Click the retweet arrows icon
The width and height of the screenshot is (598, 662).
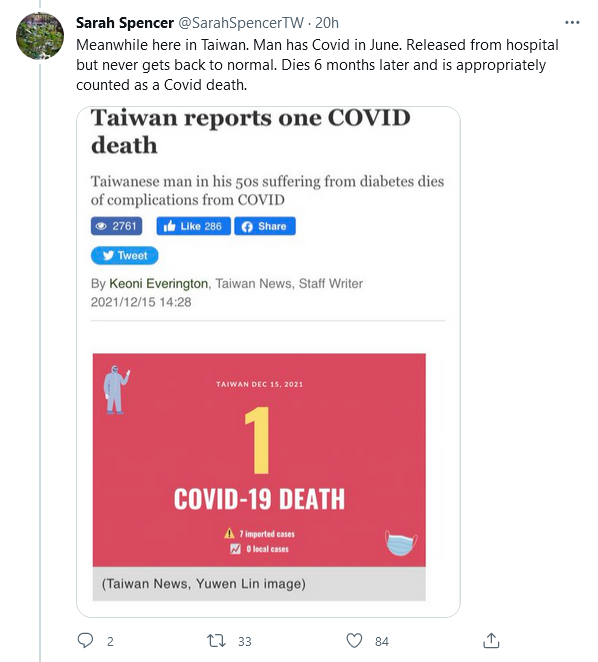[216, 641]
